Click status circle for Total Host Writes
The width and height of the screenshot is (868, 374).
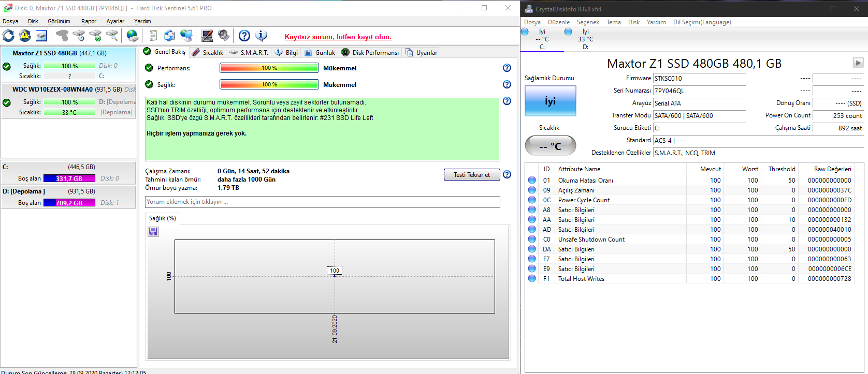pos(532,278)
